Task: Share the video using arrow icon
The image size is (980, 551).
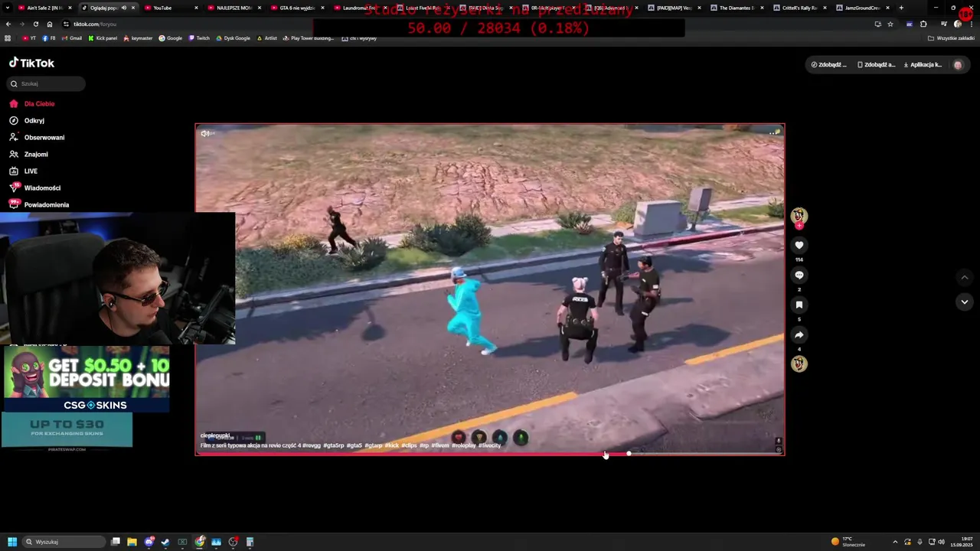Action: 799,334
